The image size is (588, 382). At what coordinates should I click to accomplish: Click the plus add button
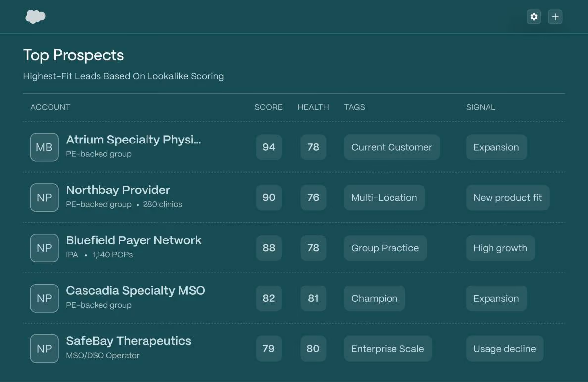tap(555, 17)
